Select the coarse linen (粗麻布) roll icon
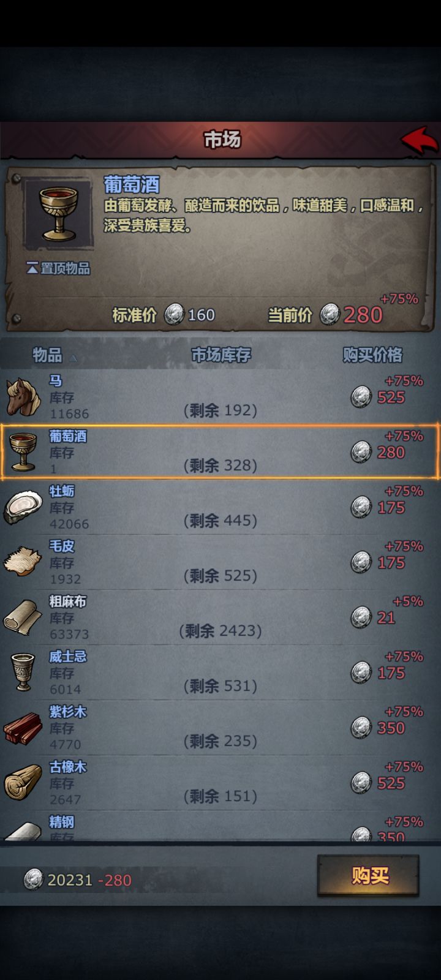Image resolution: width=441 pixels, height=980 pixels. click(23, 617)
